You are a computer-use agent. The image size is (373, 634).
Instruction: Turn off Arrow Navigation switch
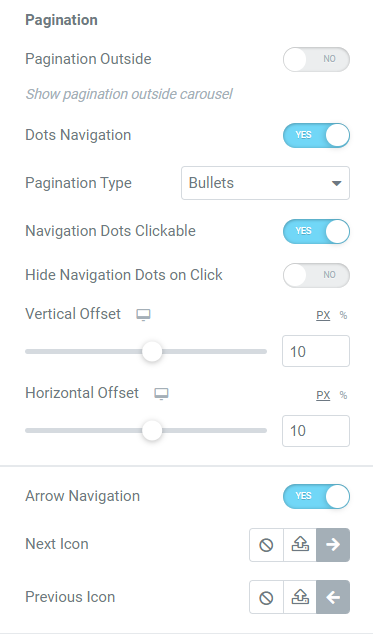point(316,497)
